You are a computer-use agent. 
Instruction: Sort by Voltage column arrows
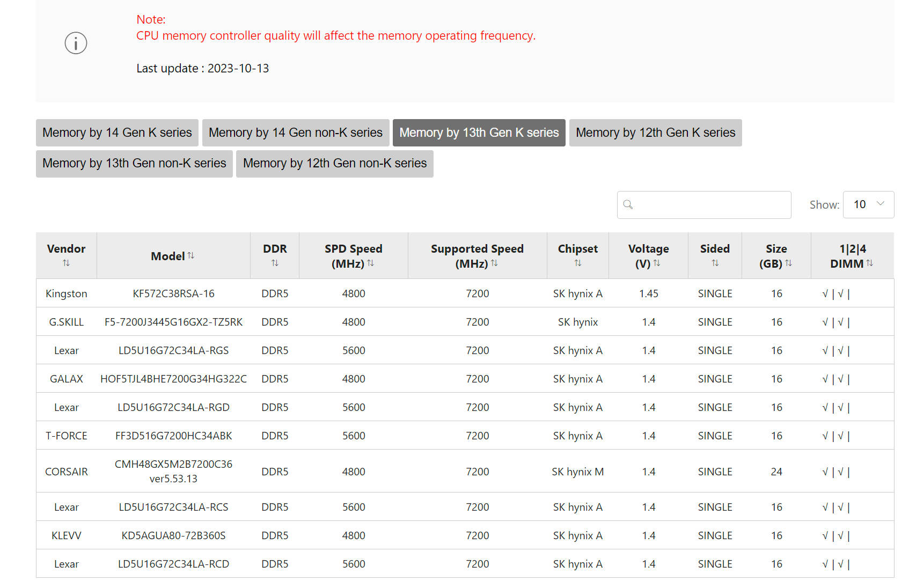657,263
